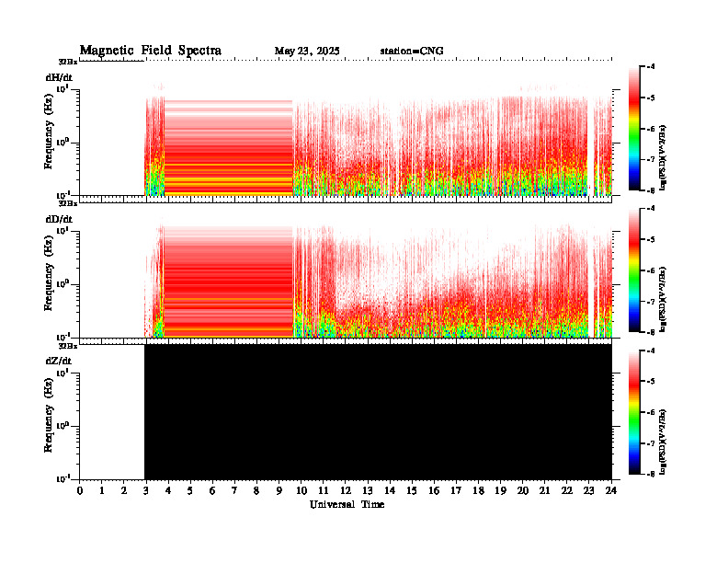
Task: Click the hour 15 tick label
Action: [412, 491]
